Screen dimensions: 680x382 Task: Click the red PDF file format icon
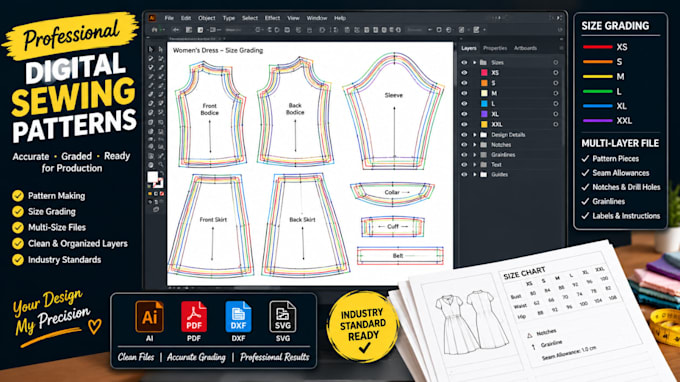click(x=194, y=317)
